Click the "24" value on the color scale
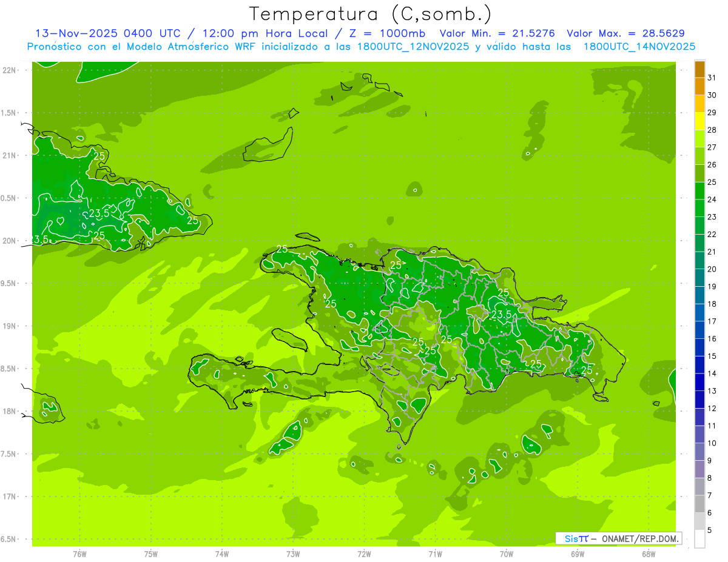This screenshot has height=562, width=728. point(712,199)
